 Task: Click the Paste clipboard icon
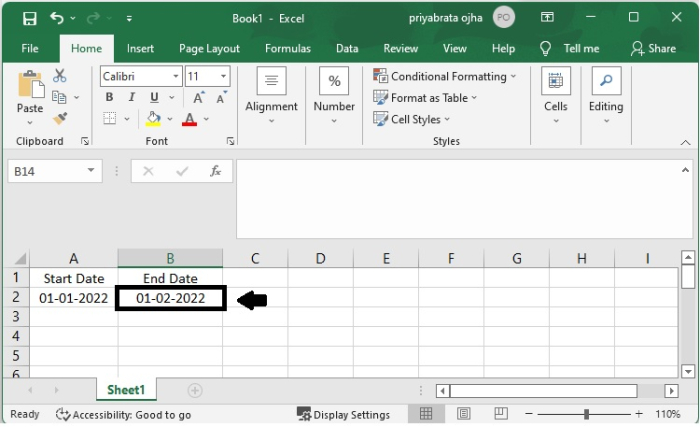point(30,84)
